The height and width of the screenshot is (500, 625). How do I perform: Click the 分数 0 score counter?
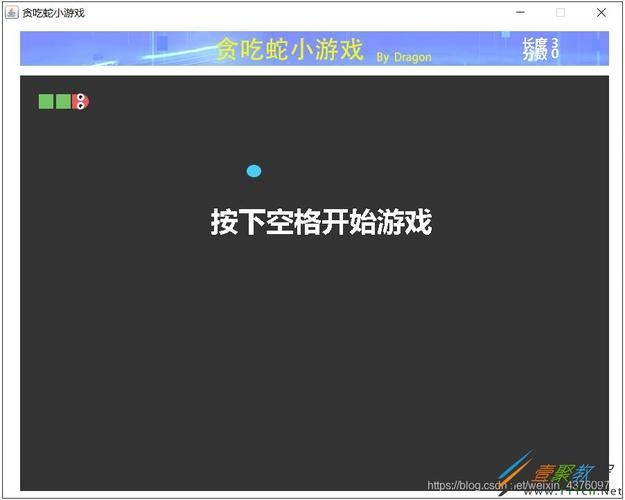[540, 55]
